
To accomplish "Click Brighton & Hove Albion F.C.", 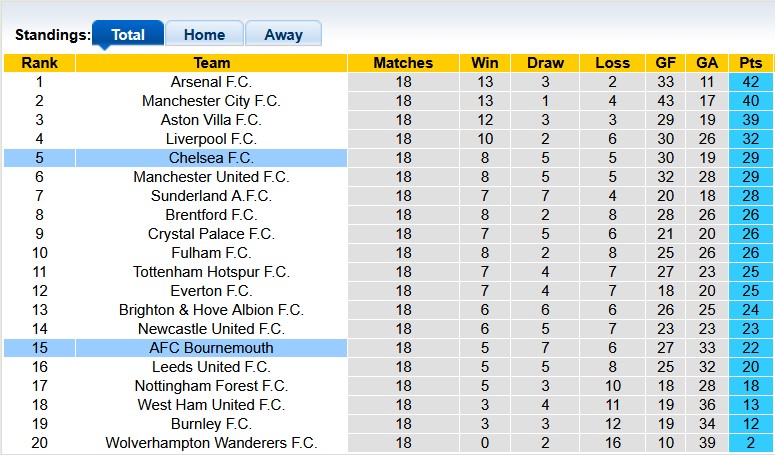I will pos(211,310).
